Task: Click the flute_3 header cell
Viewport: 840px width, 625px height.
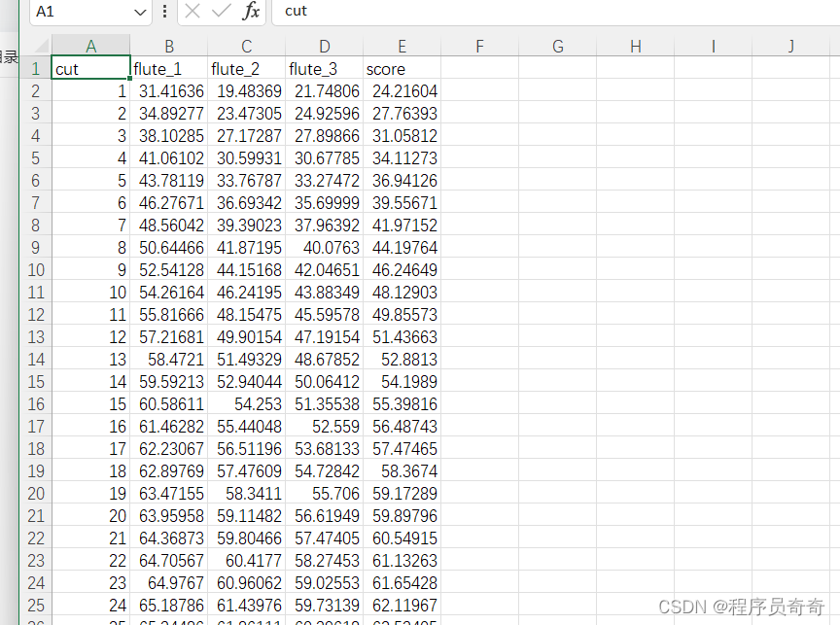Action: 324,68
